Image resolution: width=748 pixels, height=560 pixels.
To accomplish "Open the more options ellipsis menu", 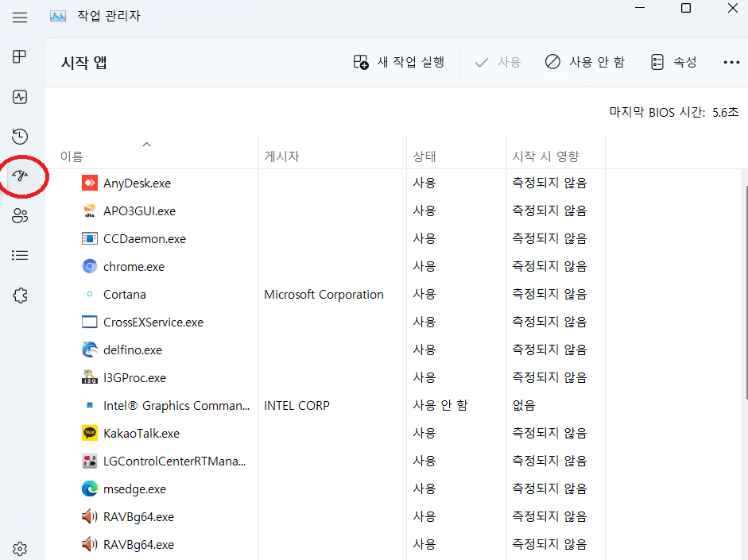I will tap(731, 62).
